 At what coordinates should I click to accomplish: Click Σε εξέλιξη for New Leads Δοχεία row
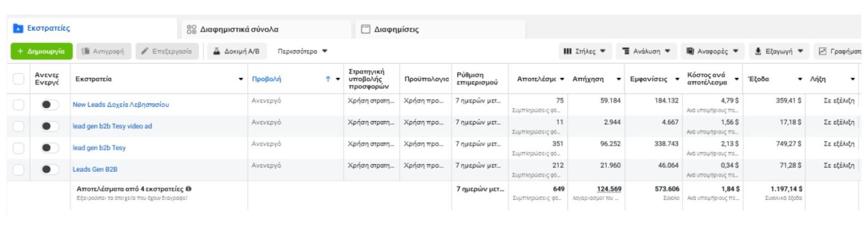point(839,101)
